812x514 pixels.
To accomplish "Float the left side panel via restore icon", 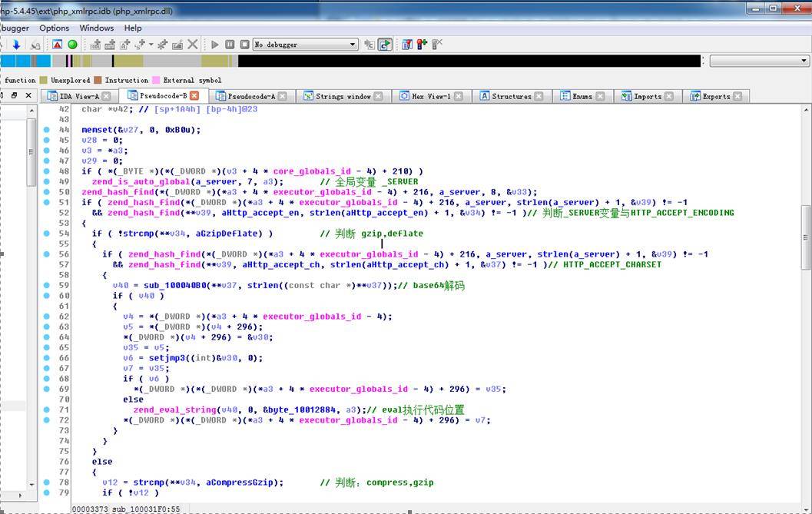I will point(15,95).
